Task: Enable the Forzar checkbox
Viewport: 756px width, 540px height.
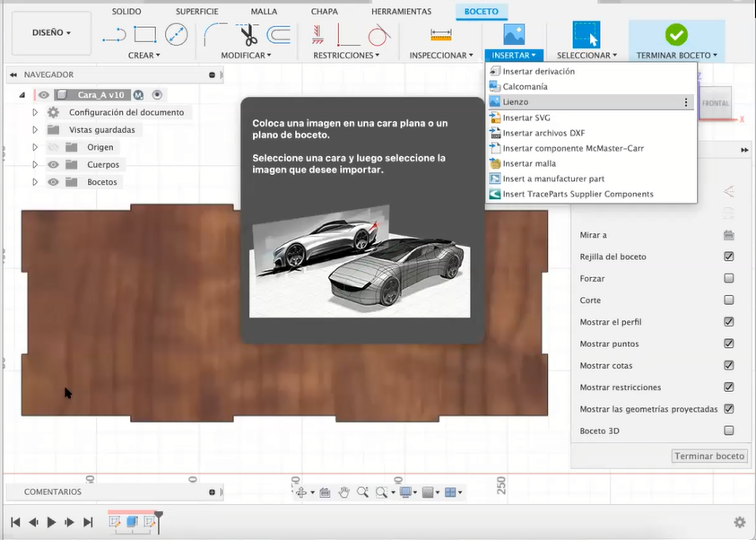Action: (728, 278)
